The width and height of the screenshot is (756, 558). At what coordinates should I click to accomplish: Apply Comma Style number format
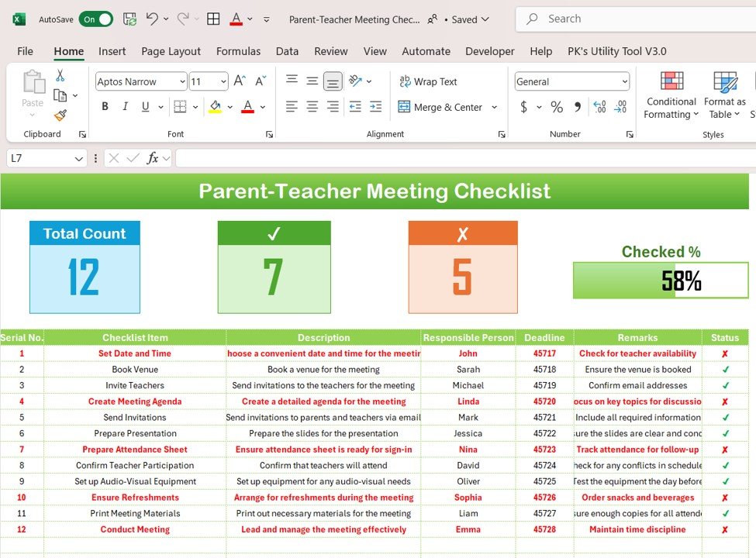[578, 107]
